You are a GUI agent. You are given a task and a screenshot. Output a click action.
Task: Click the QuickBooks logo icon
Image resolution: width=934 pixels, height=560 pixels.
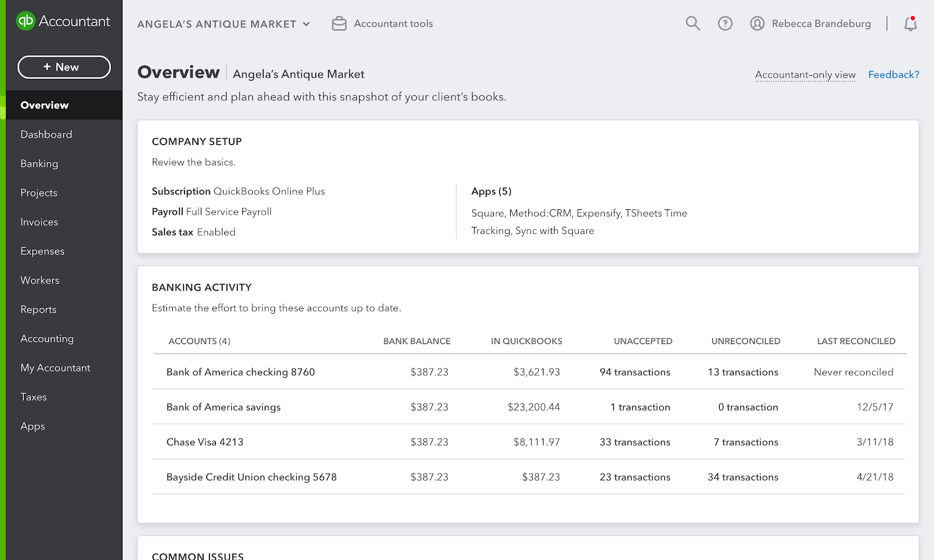26,21
